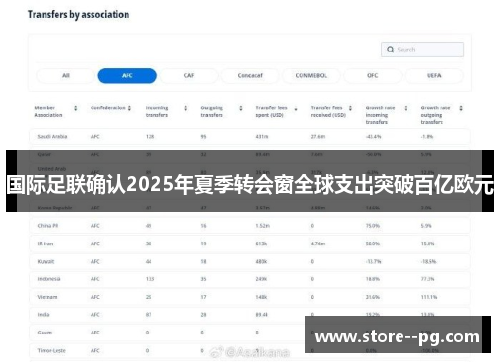Focus the Search input field

[x=422, y=49]
